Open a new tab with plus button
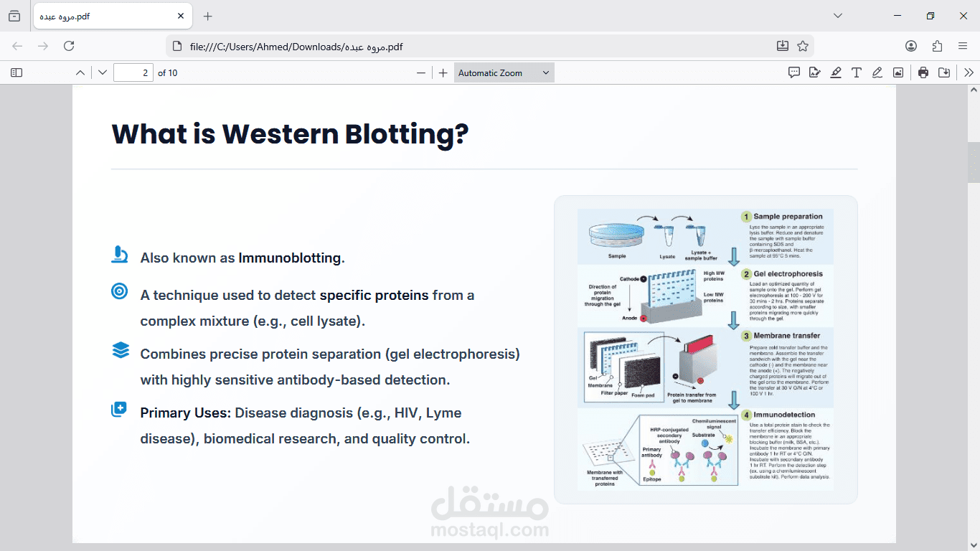Screen dimensions: 980x551 point(208,16)
